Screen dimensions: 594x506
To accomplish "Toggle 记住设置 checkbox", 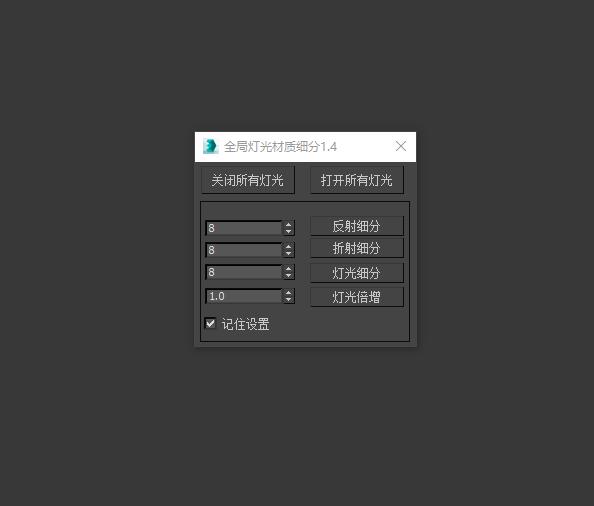I will 210,323.
